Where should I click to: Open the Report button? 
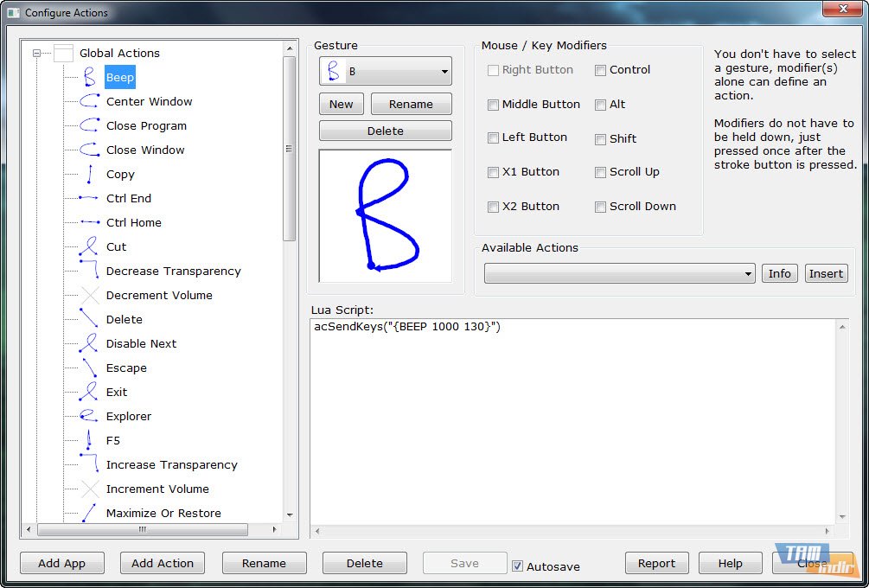[x=657, y=563]
